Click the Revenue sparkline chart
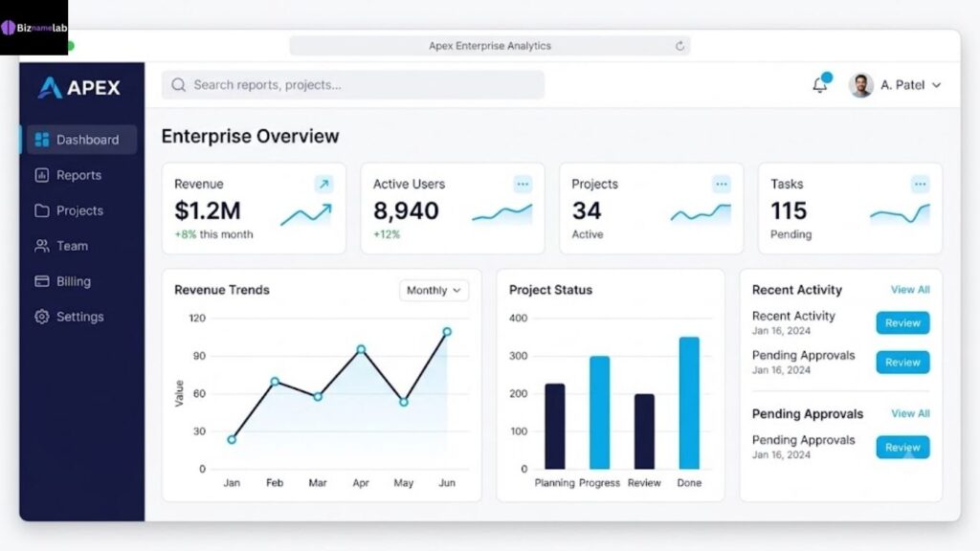 tap(306, 215)
